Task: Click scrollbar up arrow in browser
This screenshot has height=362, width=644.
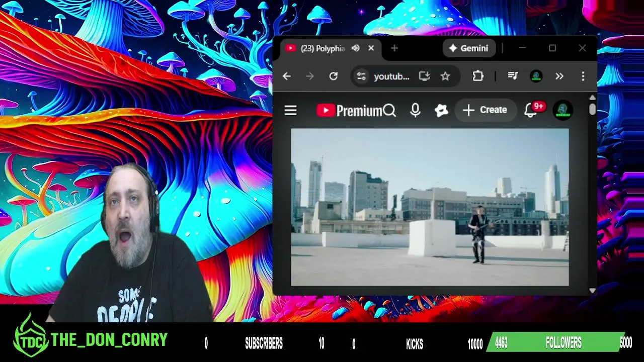Action: pyautogui.click(x=592, y=98)
